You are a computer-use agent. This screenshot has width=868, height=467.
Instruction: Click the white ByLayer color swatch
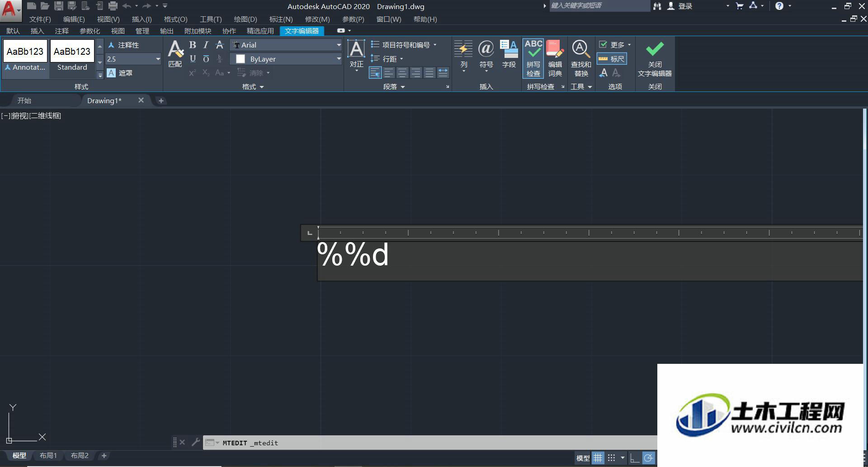click(x=241, y=59)
